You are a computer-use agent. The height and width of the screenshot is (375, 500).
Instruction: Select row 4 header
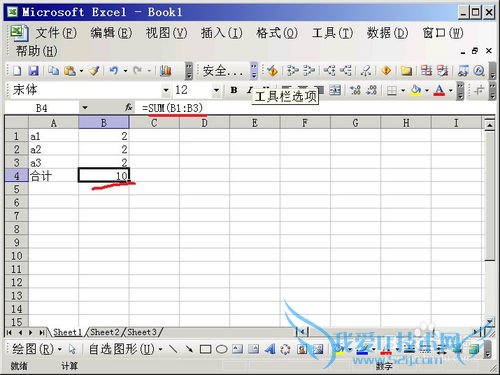click(16, 175)
